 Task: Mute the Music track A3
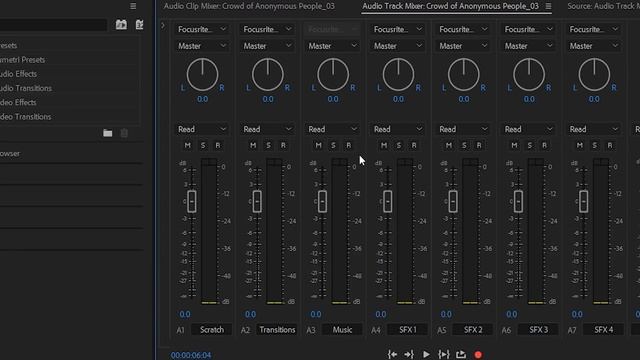point(318,145)
